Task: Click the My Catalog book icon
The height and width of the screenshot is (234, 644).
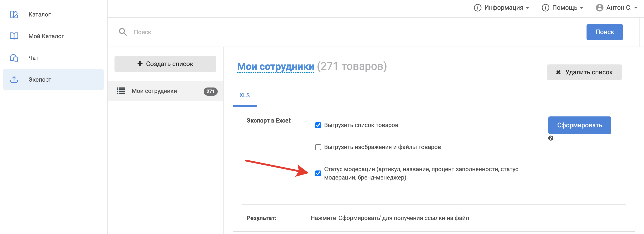Action: coord(14,36)
